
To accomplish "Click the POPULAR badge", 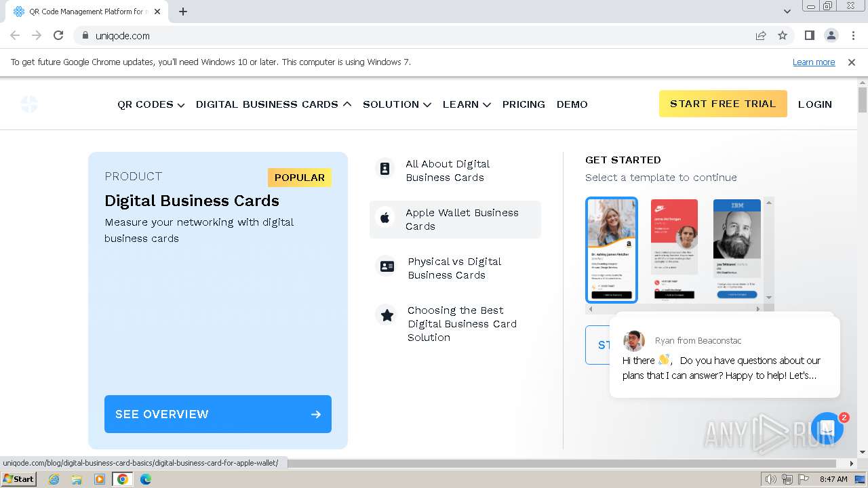I will tap(300, 178).
